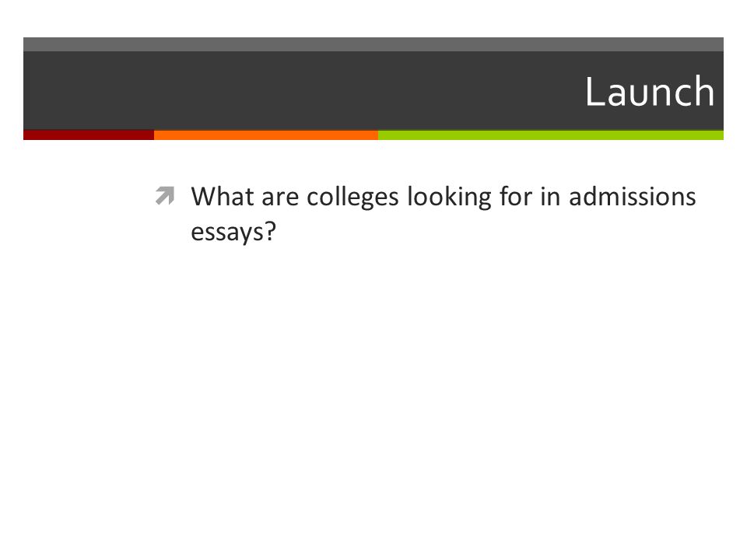747x560 pixels.
Task: Click the word 'essays?' on second line
Action: point(233,232)
